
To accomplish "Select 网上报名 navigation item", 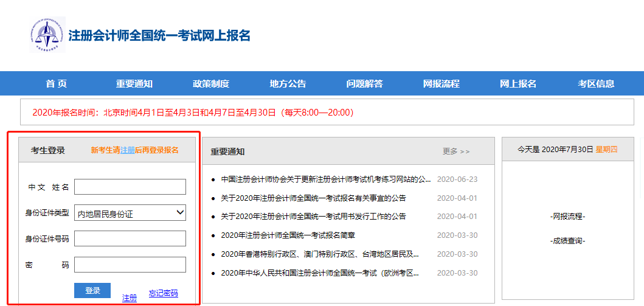I will pos(518,84).
